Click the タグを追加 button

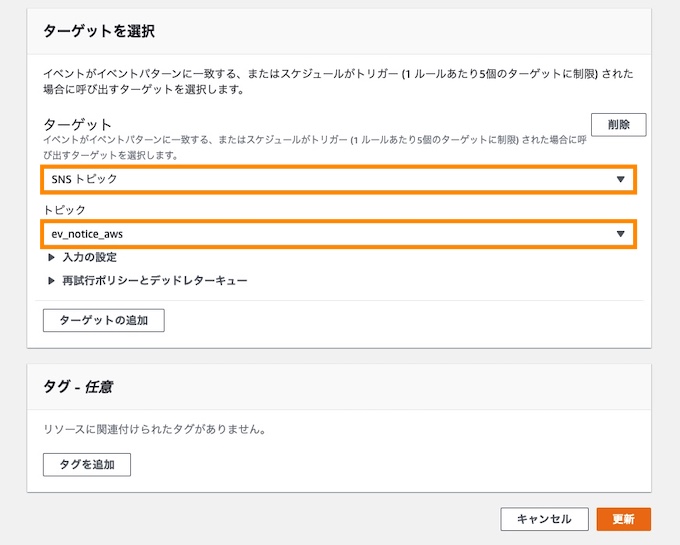coord(87,465)
